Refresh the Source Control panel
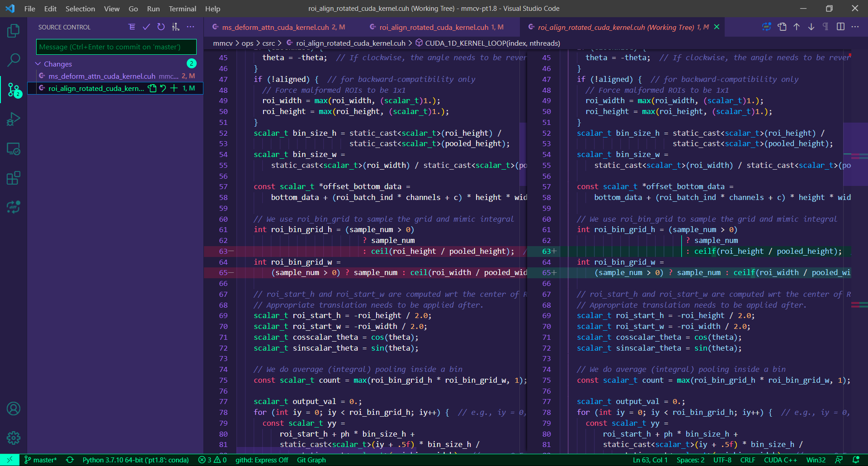This screenshot has height=466, width=868. pos(161,27)
